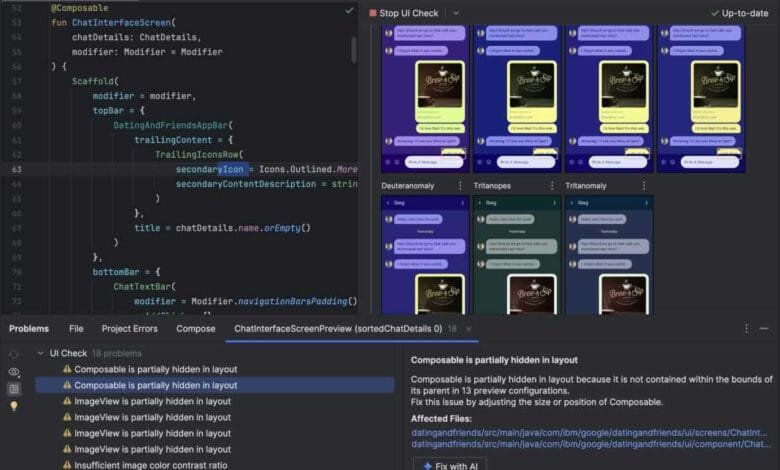
Task: Toggle the eye preview icon in problems sidebar
Action: point(14,372)
